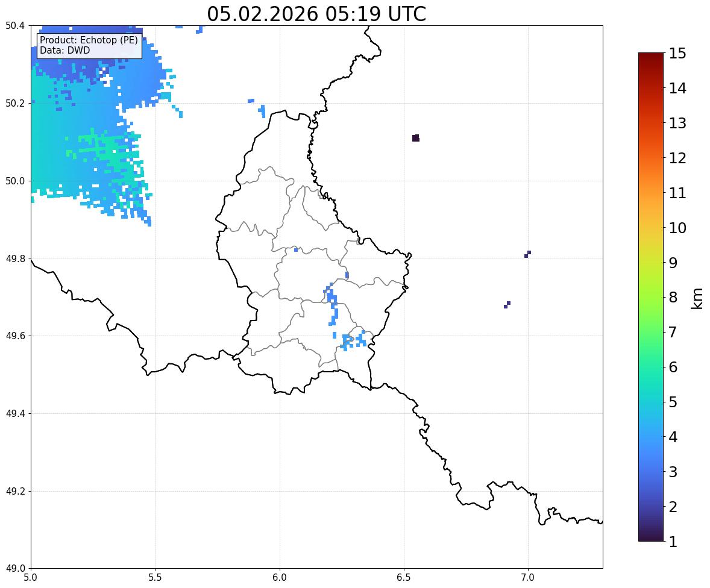
Task: Click colorbar tick label 10
Action: [x=677, y=228]
